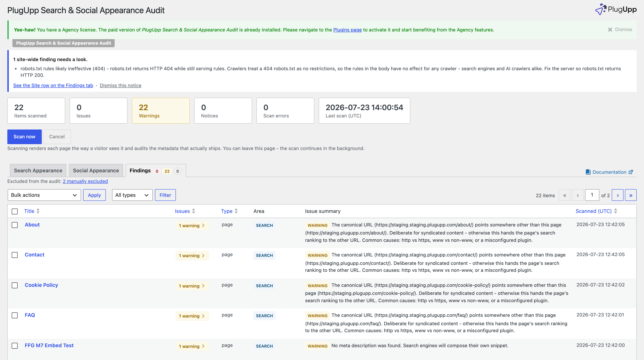Click the PlugUpp logo icon
The width and height of the screenshot is (644, 360).
point(601,9)
